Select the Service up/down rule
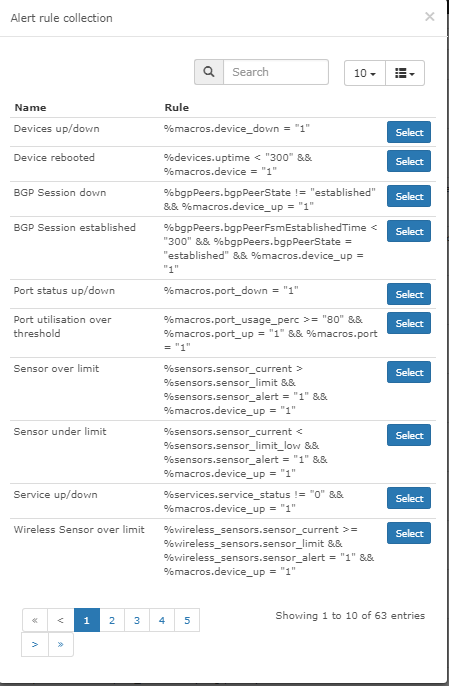 (409, 499)
